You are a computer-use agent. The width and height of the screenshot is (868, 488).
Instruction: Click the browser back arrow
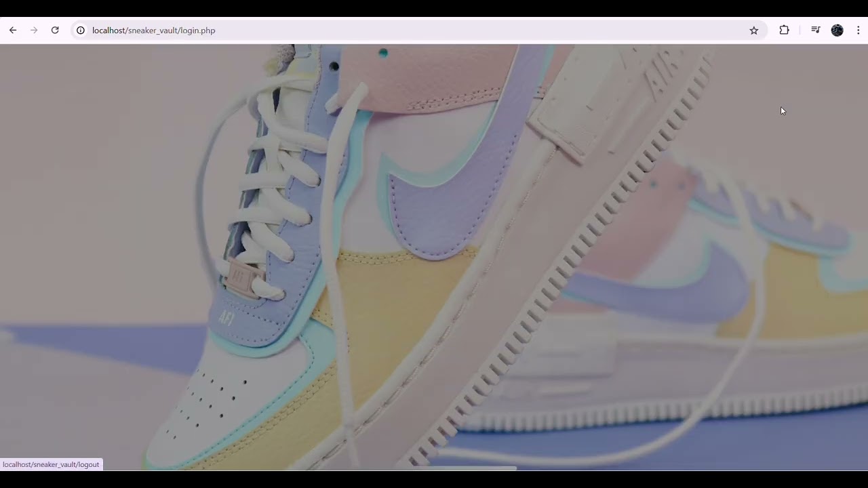coord(13,30)
